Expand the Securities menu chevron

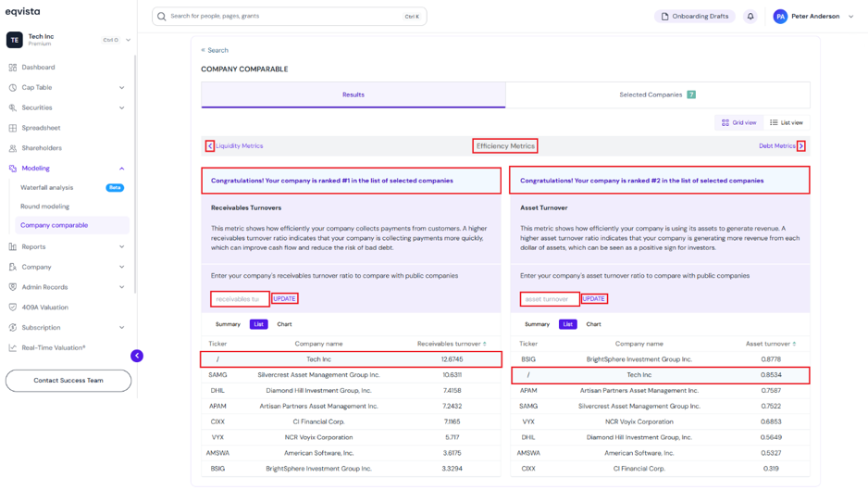[122, 107]
